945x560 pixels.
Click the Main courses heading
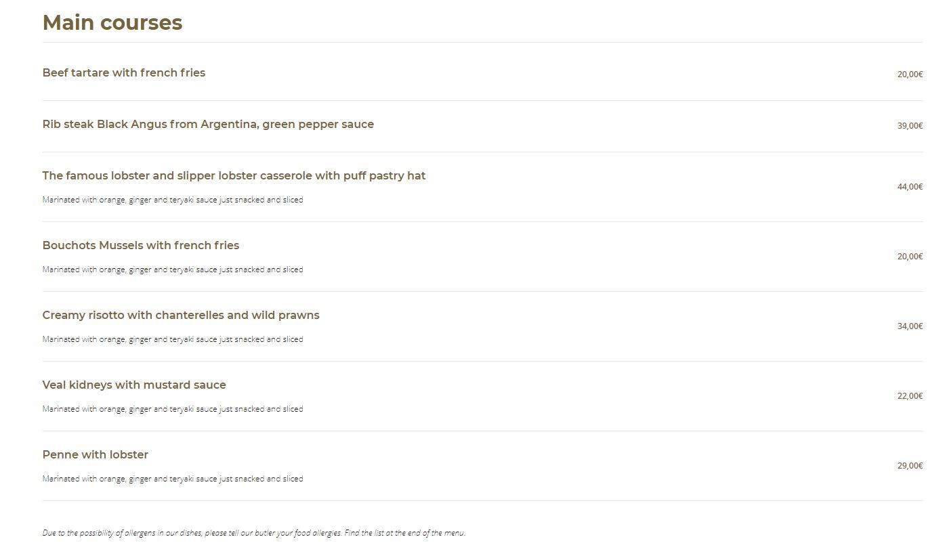point(112,22)
